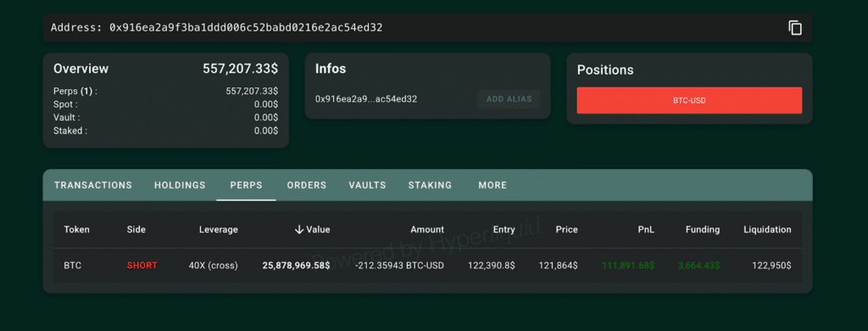Click the Price column header

pyautogui.click(x=567, y=229)
